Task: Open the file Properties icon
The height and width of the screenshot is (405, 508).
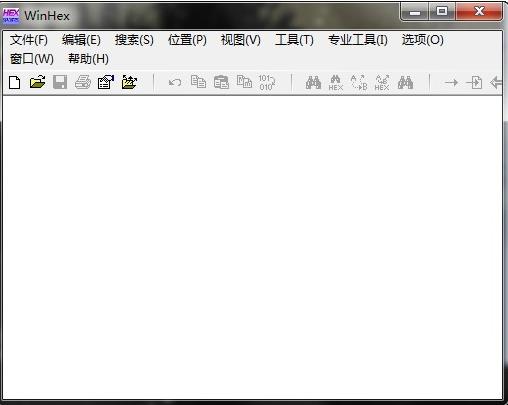Action: (106, 82)
